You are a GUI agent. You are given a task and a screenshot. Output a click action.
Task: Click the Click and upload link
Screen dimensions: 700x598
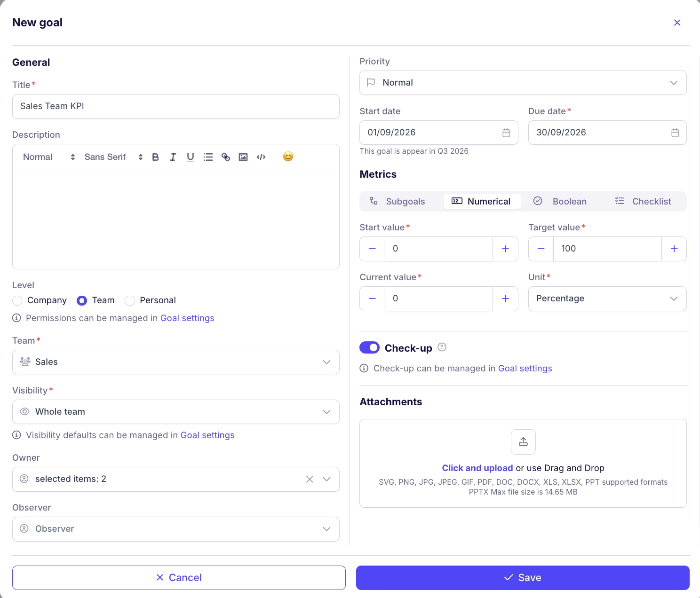tap(477, 468)
